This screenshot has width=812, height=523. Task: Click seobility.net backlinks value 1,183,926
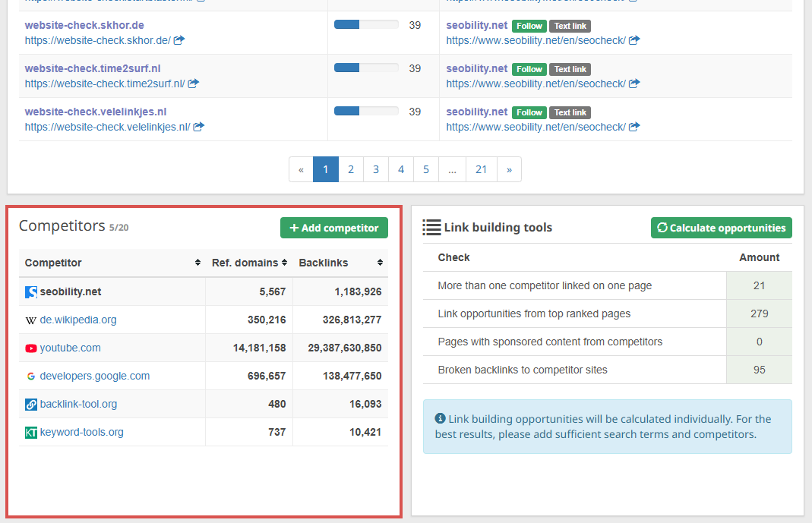pyautogui.click(x=358, y=291)
